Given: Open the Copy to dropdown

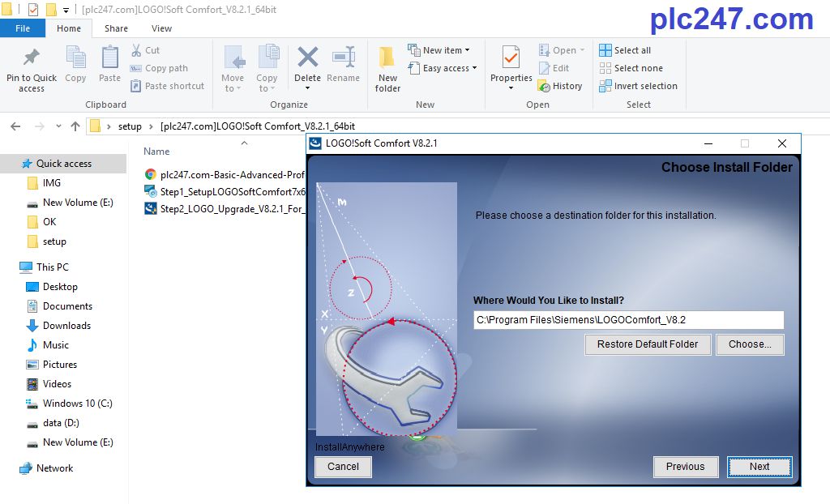Looking at the screenshot, I should click(x=266, y=70).
